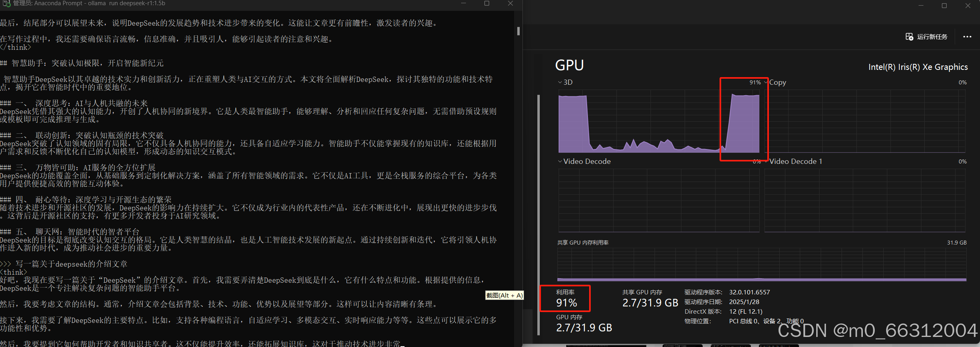980x347 pixels.
Task: Click the prompt line 写一篇关于deepseek的介绍文章
Action: pos(71,264)
